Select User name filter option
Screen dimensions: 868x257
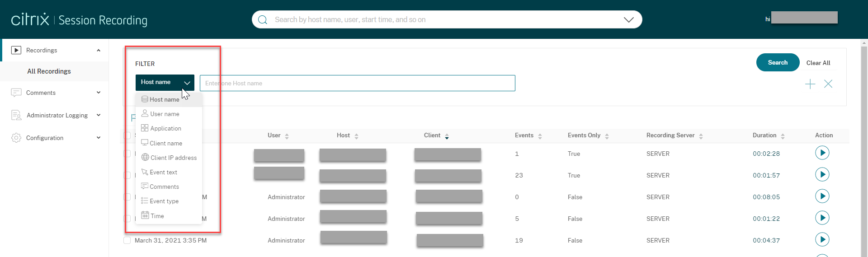pos(165,114)
